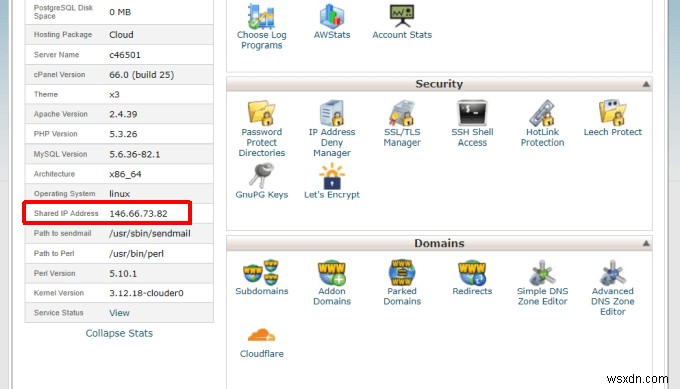
Task: Open HotLink Protection
Action: 543,124
